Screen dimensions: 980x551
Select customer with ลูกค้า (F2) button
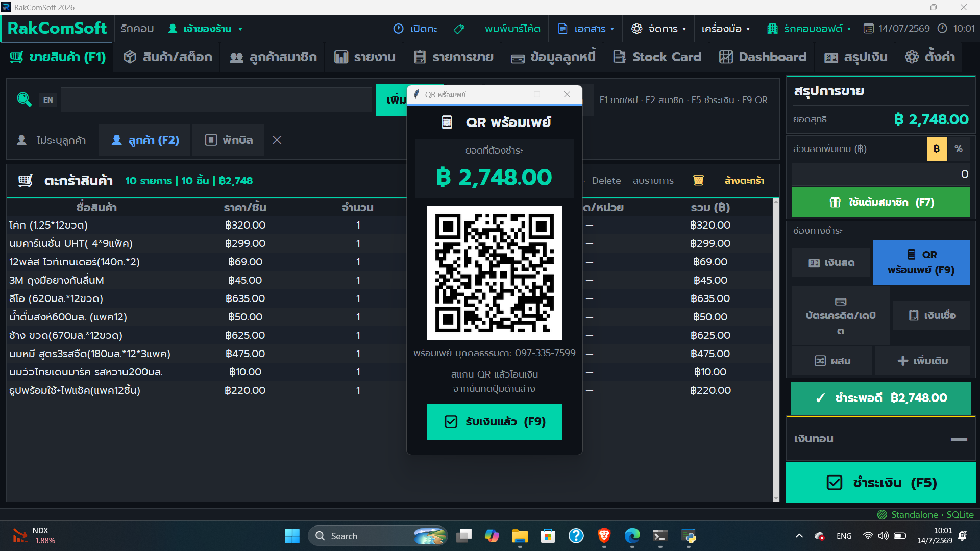145,140
